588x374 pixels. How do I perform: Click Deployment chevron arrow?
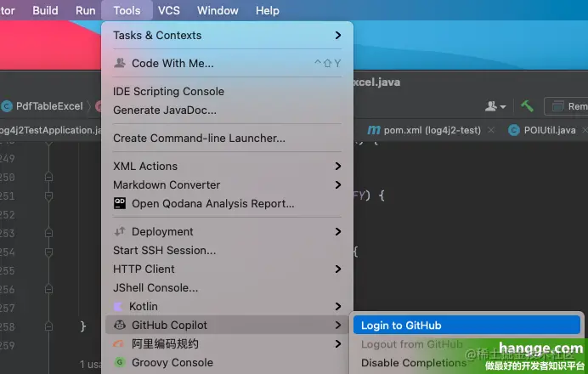pyautogui.click(x=338, y=232)
